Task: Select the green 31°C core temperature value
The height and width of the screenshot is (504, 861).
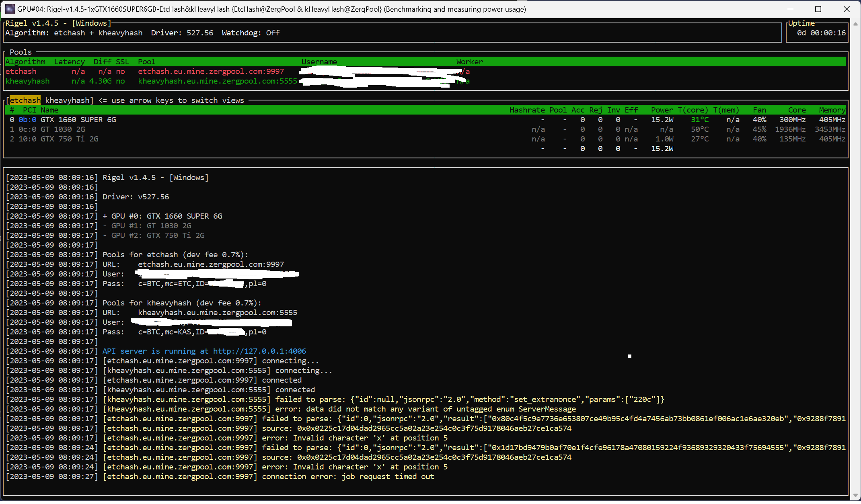Action: click(x=700, y=119)
